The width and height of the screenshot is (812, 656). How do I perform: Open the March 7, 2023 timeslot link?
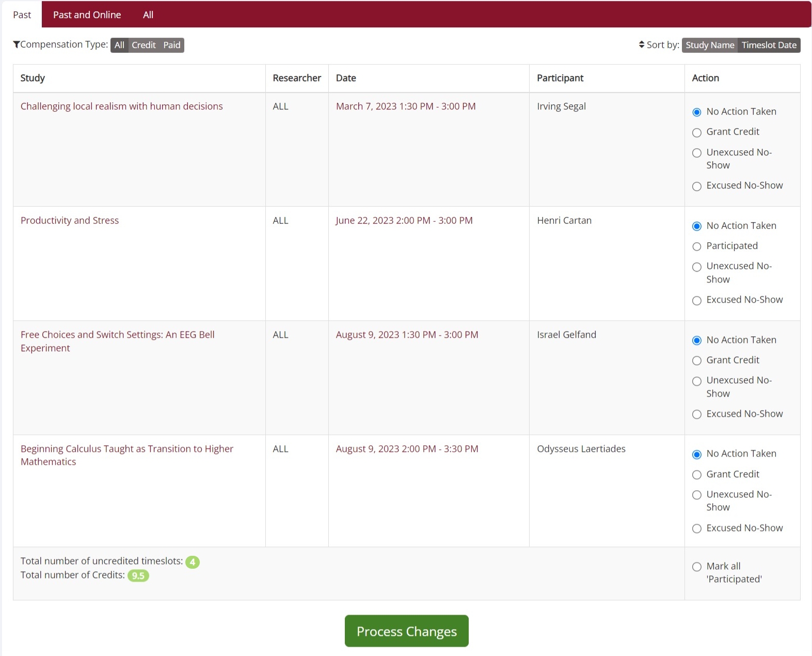click(406, 106)
